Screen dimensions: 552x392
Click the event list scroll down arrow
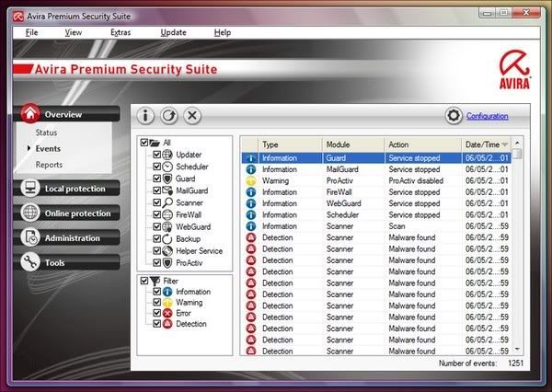click(x=517, y=349)
